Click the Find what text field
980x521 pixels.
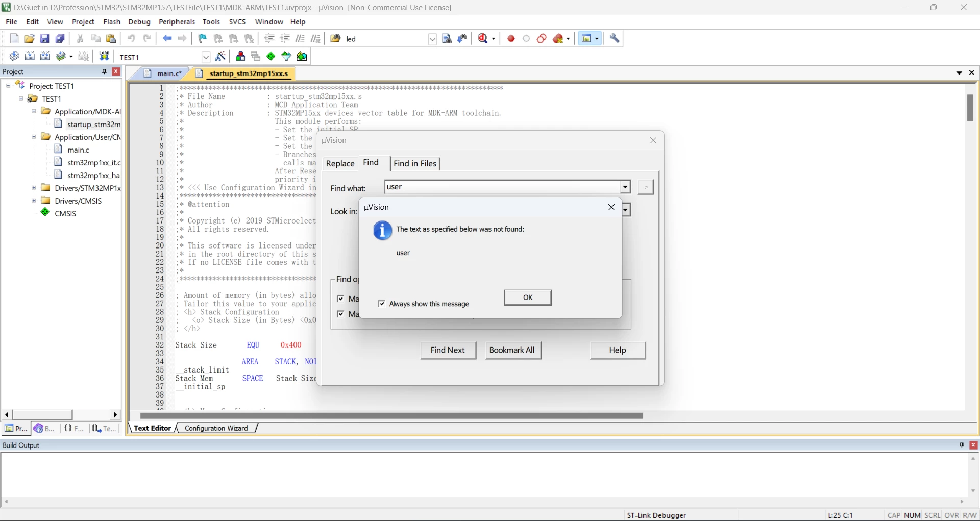click(502, 187)
